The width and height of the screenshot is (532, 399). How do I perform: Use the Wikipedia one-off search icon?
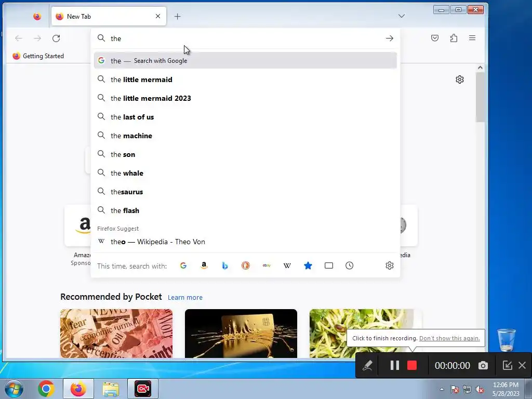pos(287,265)
